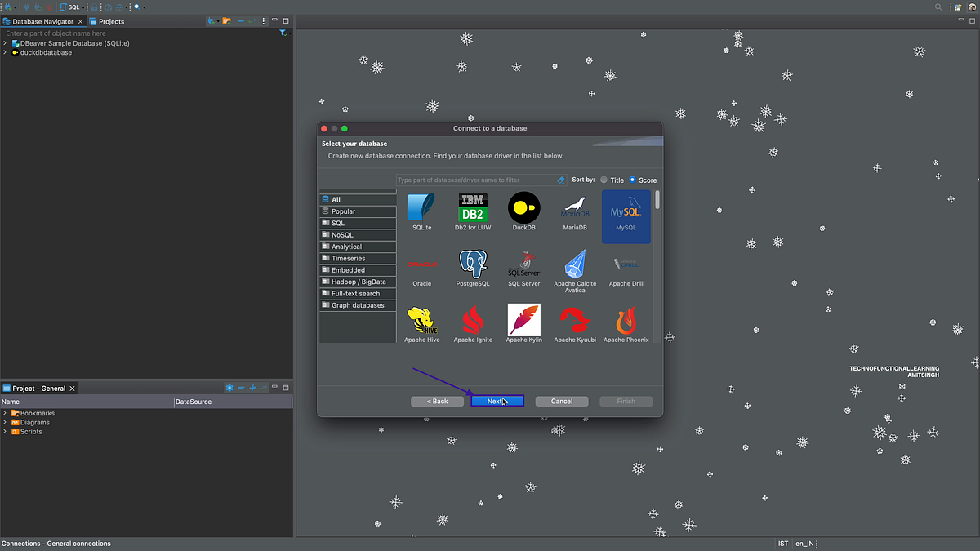Select the Title sort radio button
Screen dimensions: 980x551
point(605,180)
